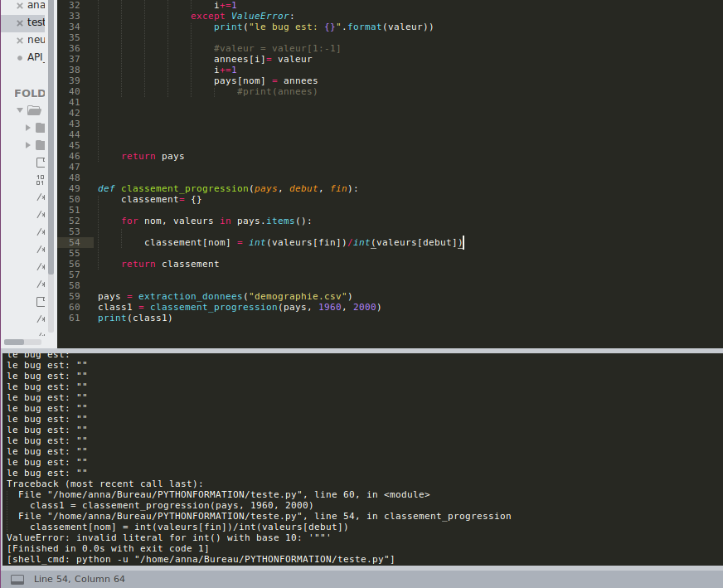
Task: Click the "return pays" statement
Action: [x=153, y=157]
